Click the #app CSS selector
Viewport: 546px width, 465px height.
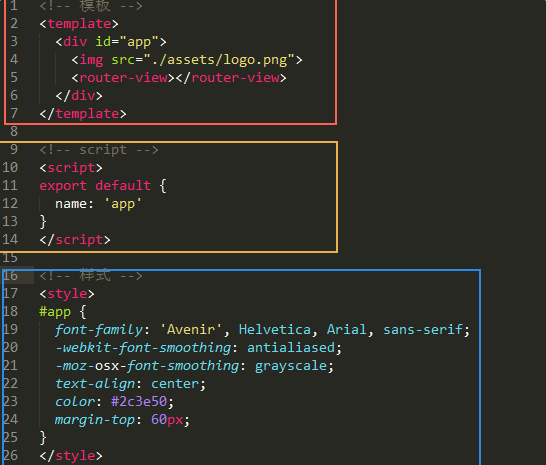(x=55, y=312)
